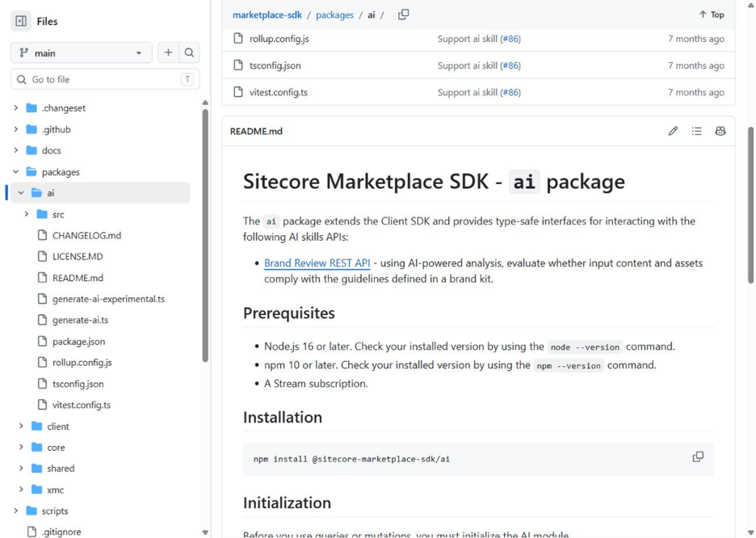Click the marketplace-sdk breadcrumb link

point(267,15)
